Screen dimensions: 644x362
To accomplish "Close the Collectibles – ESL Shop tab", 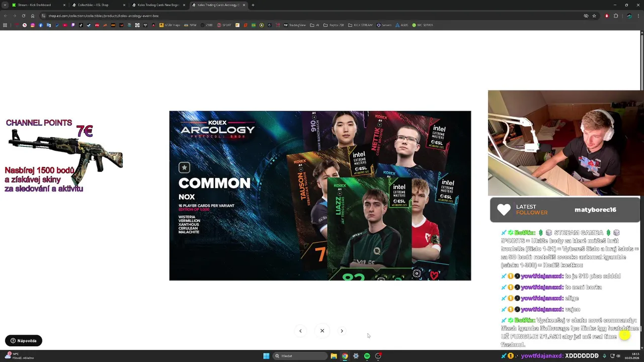I will 124,5.
